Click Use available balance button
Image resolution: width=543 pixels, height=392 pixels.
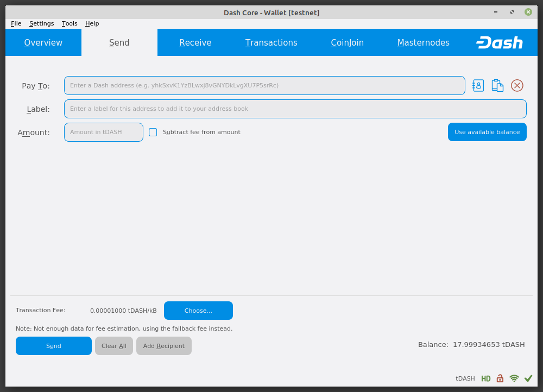pyautogui.click(x=487, y=132)
